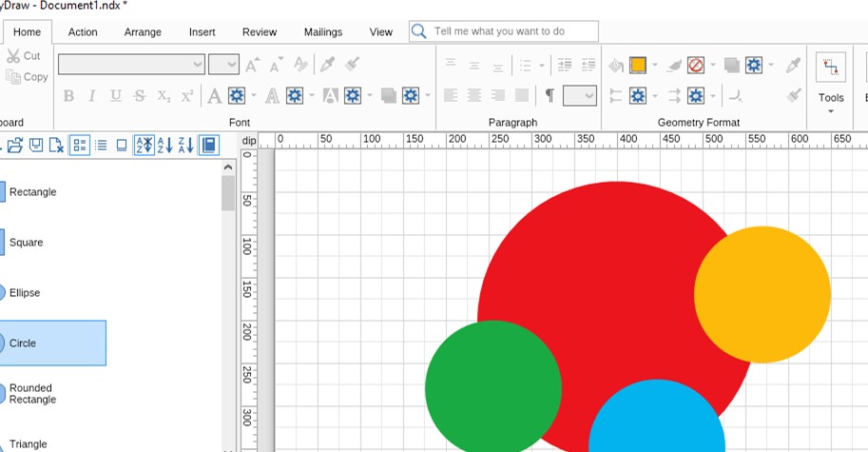
Task: Toggle bold formatting
Action: [68, 96]
